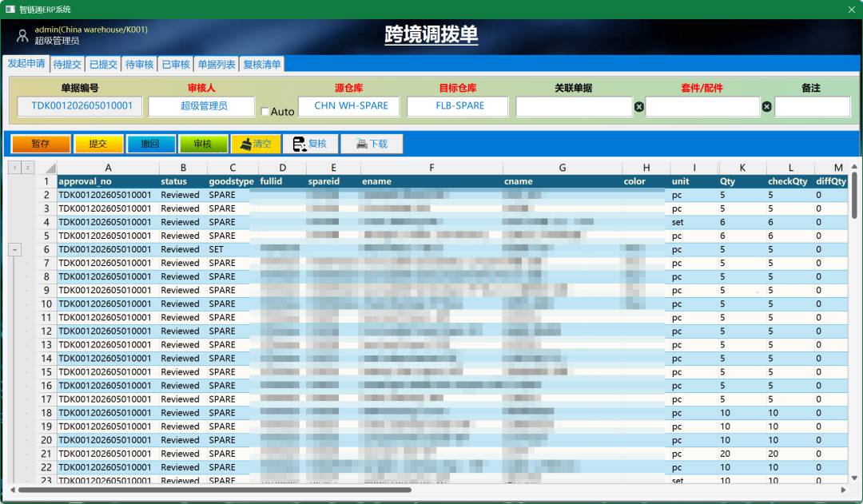This screenshot has height=504, width=863.
Task: Click the horizontal scrollbar thumb below the grid
Action: (215, 490)
